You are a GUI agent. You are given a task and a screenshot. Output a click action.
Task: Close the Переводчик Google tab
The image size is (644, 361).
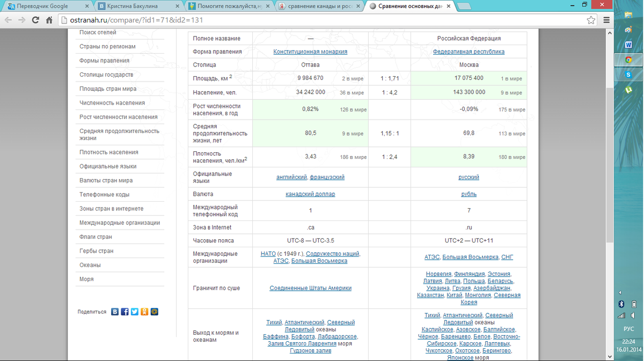(x=88, y=6)
